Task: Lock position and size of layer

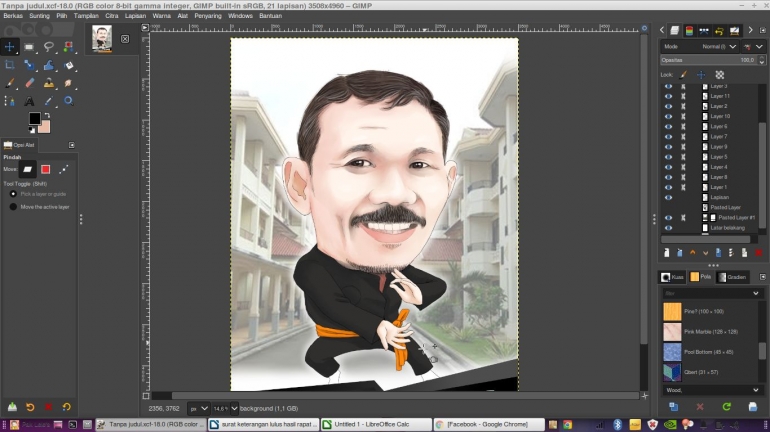Action: [x=701, y=75]
